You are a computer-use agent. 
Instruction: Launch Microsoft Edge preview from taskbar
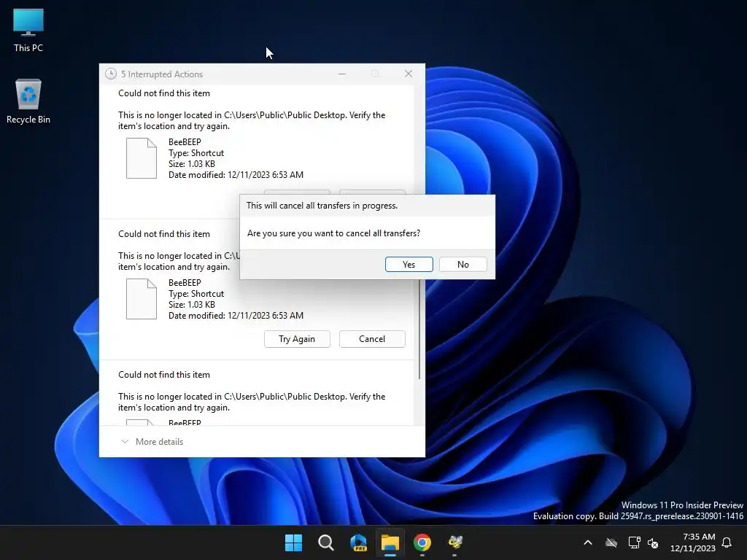[x=358, y=542]
